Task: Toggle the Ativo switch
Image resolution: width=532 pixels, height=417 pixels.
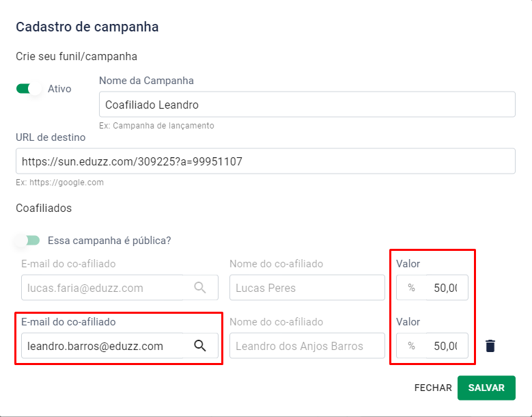Action: (29, 89)
